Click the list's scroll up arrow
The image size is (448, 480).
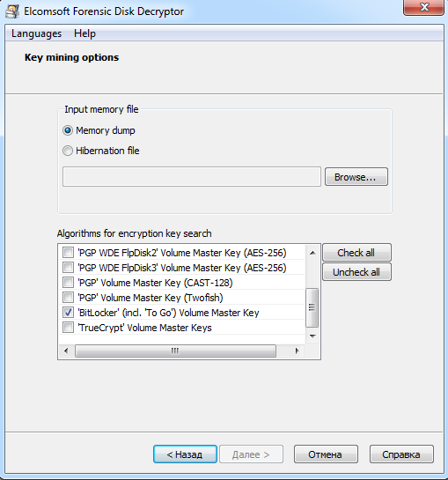312,253
